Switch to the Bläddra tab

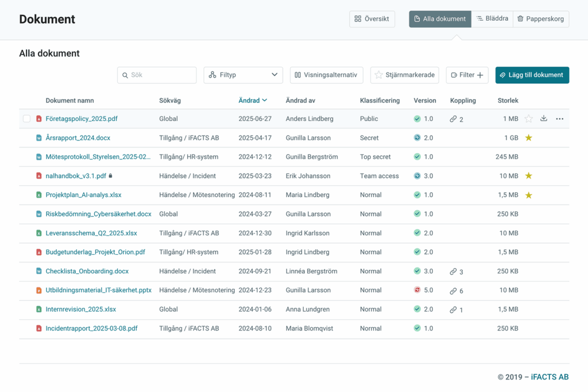pos(492,19)
